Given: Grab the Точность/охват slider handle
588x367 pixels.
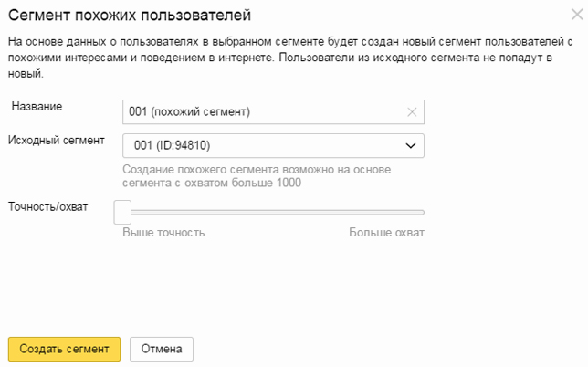Looking at the screenshot, I should tap(122, 212).
